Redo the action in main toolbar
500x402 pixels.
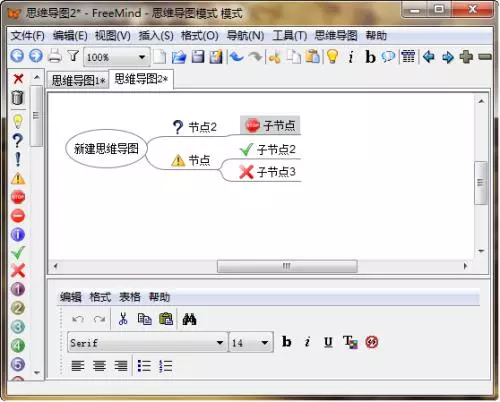256,57
